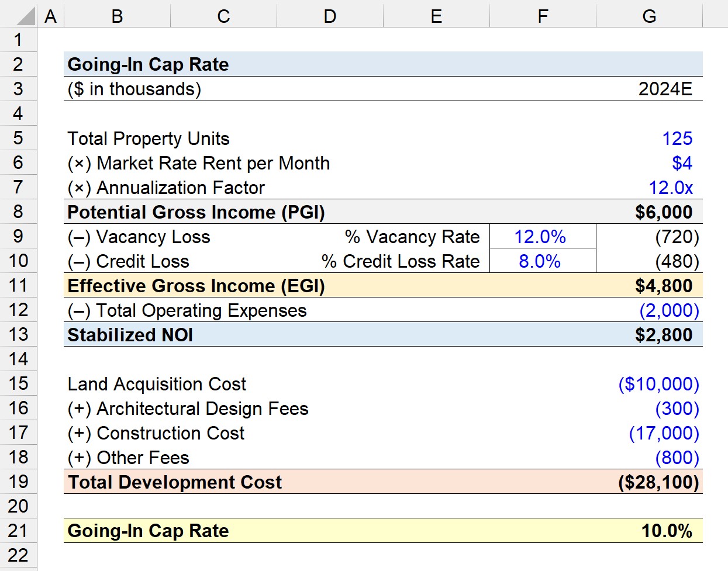Click the '$4,800' EGI value
The image size is (728, 571).
point(664,286)
